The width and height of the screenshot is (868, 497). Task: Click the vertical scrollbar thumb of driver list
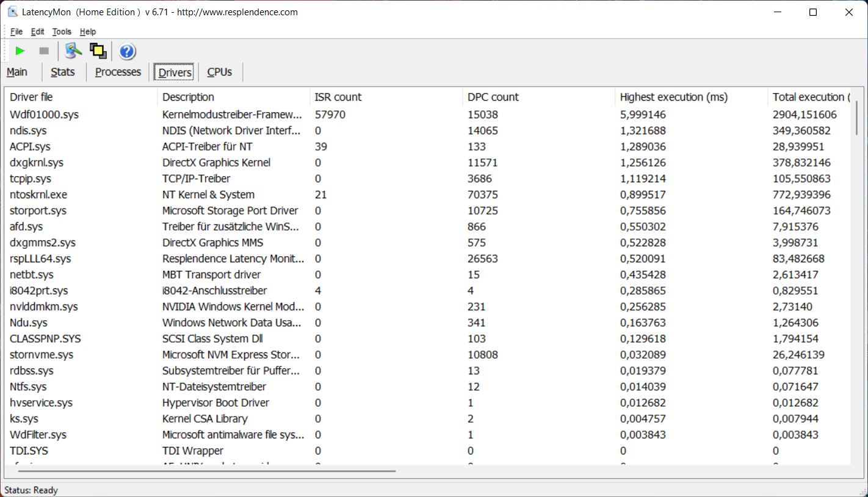[x=856, y=117]
